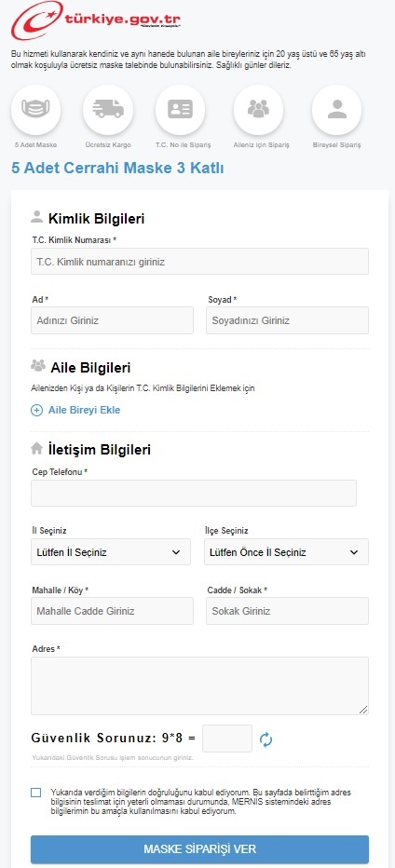The width and height of the screenshot is (395, 868).
Task: Click the Güvenlik Sorunuz answer box
Action: 227,739
